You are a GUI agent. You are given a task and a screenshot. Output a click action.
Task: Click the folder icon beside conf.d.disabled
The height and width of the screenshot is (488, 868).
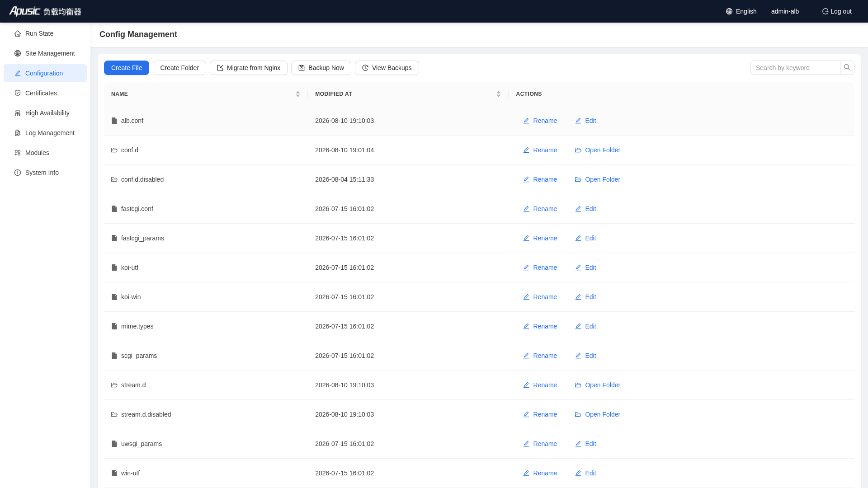pyautogui.click(x=114, y=179)
